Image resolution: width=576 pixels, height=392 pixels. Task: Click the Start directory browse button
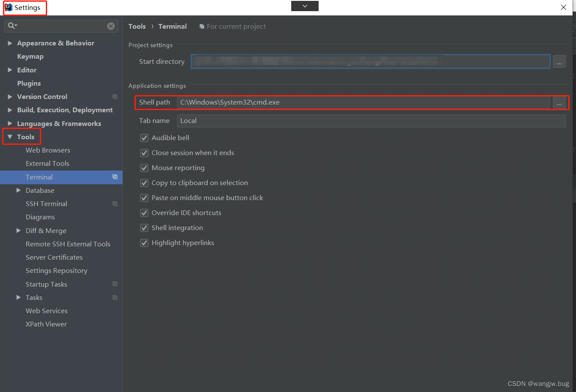tap(559, 61)
